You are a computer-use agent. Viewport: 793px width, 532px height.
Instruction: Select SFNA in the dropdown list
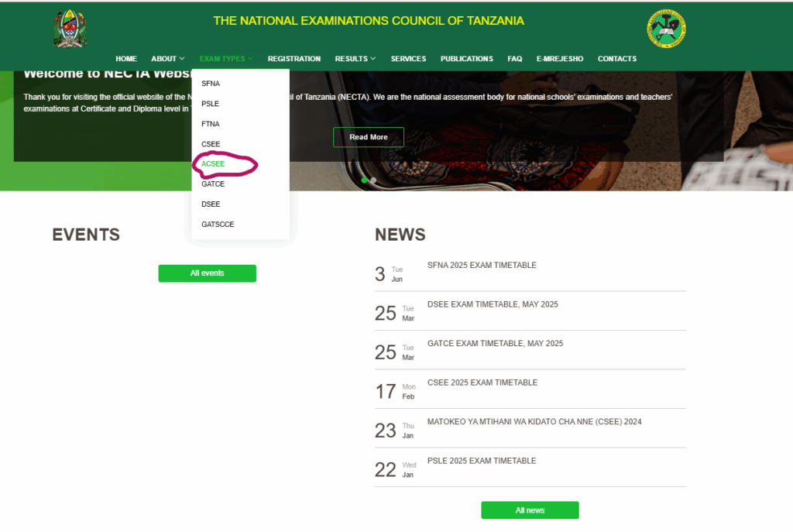211,84
